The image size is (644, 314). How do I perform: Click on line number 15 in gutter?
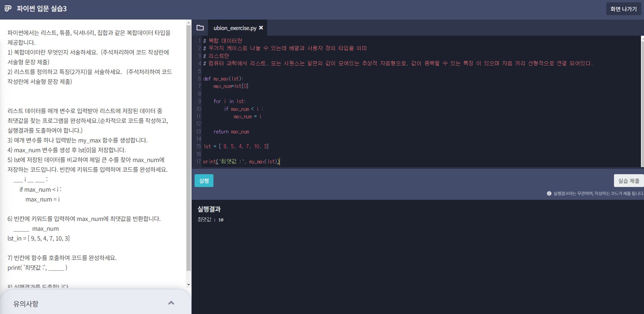pos(199,147)
